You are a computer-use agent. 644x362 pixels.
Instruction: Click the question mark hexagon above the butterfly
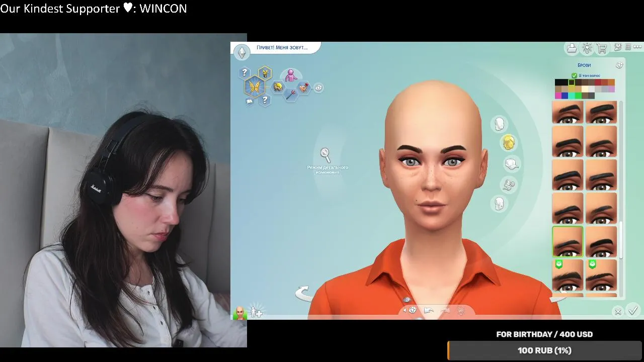coord(245,72)
